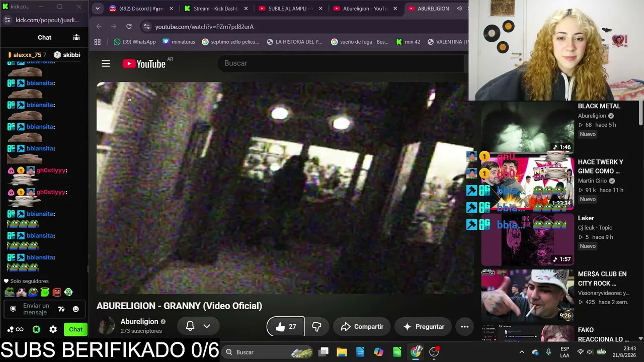Dislike the GRANNY video

[x=316, y=327]
